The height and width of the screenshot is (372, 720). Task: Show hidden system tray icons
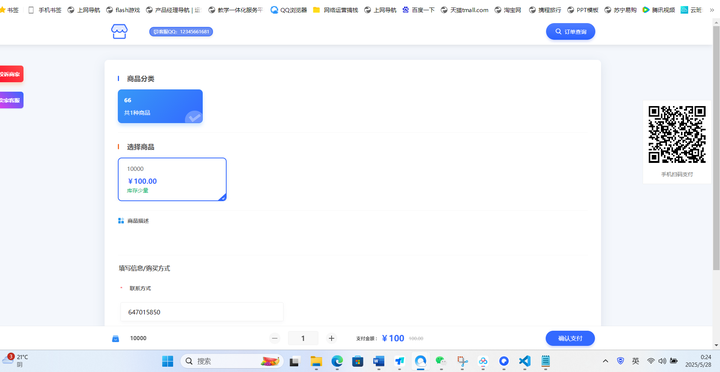pos(606,361)
